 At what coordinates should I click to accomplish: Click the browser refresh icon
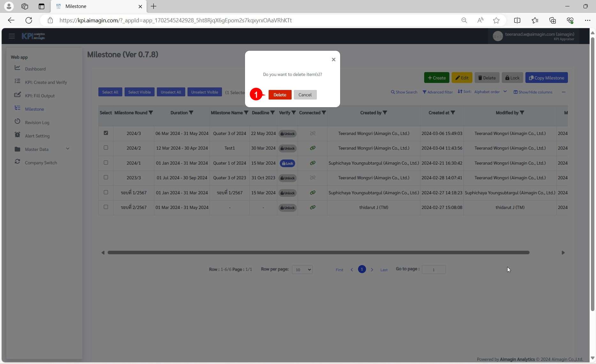29,20
